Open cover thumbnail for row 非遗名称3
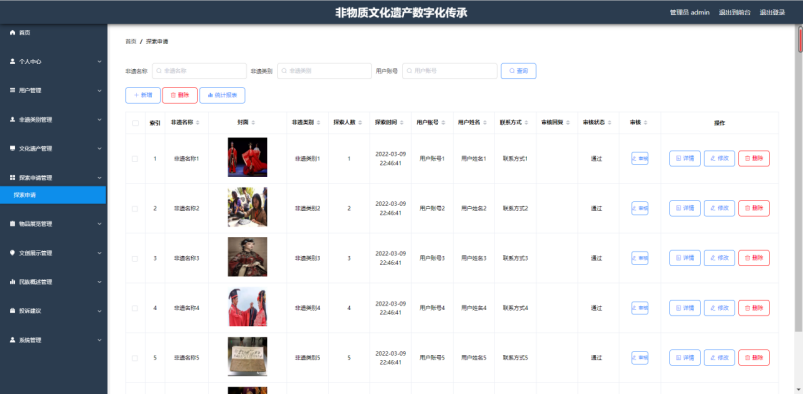This screenshot has width=803, height=394. [x=247, y=257]
